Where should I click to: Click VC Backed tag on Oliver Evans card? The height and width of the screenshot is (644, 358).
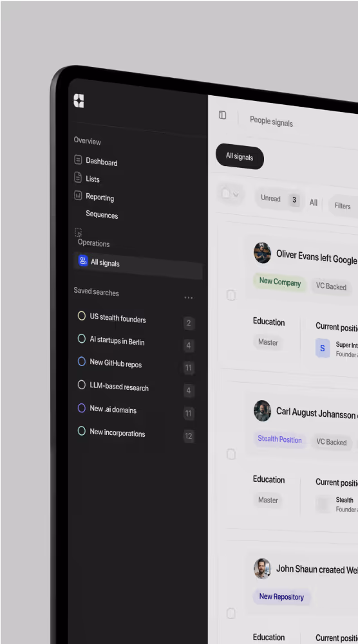[332, 286]
